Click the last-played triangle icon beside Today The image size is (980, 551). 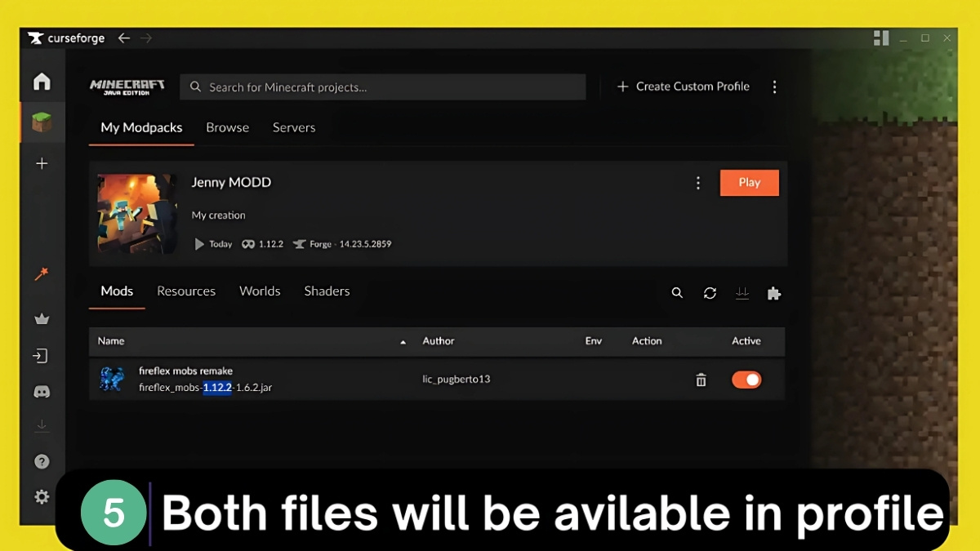click(199, 244)
